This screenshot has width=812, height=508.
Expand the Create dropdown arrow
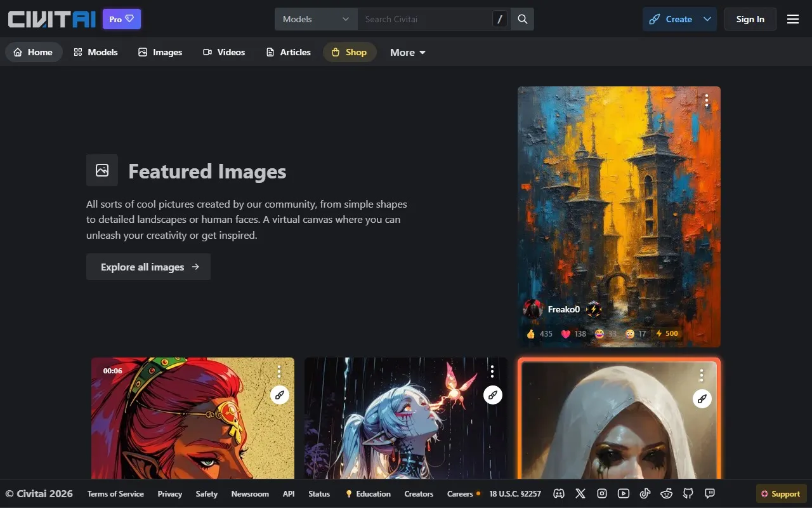[707, 19]
